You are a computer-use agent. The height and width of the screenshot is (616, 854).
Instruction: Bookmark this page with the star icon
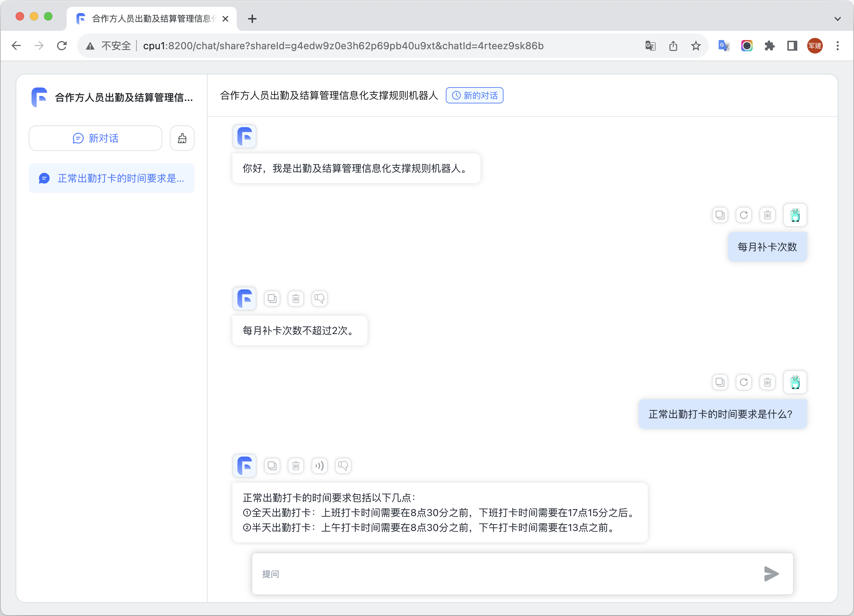[x=696, y=46]
